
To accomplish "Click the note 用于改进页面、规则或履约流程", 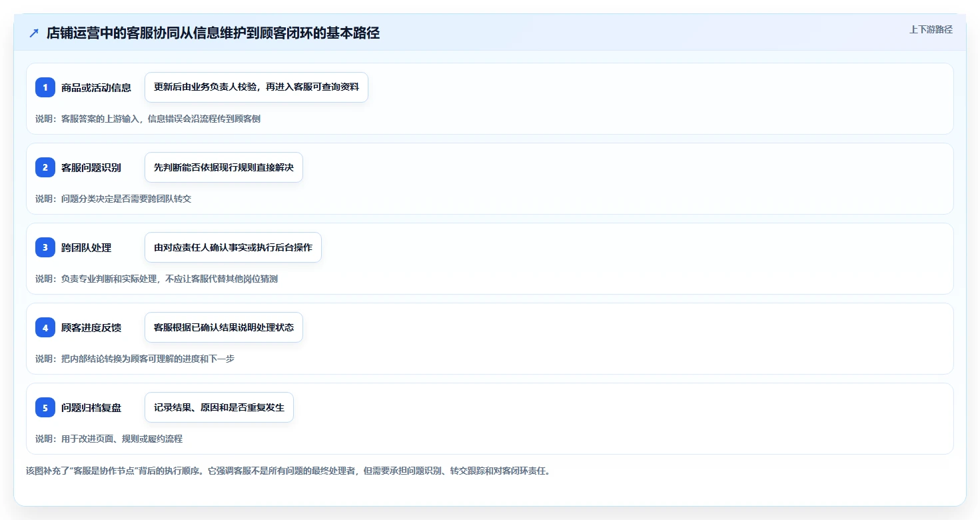I will tap(109, 439).
